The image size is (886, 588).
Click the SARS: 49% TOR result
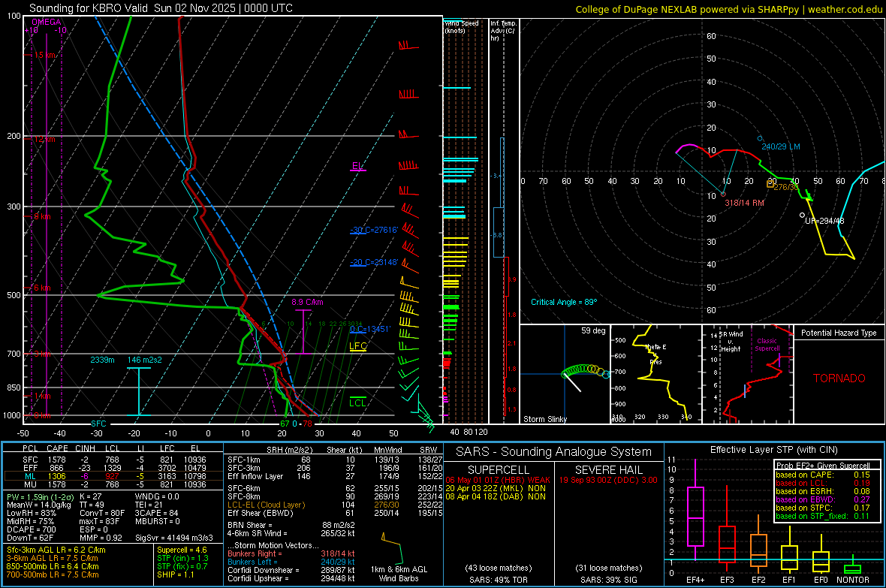[499, 580]
